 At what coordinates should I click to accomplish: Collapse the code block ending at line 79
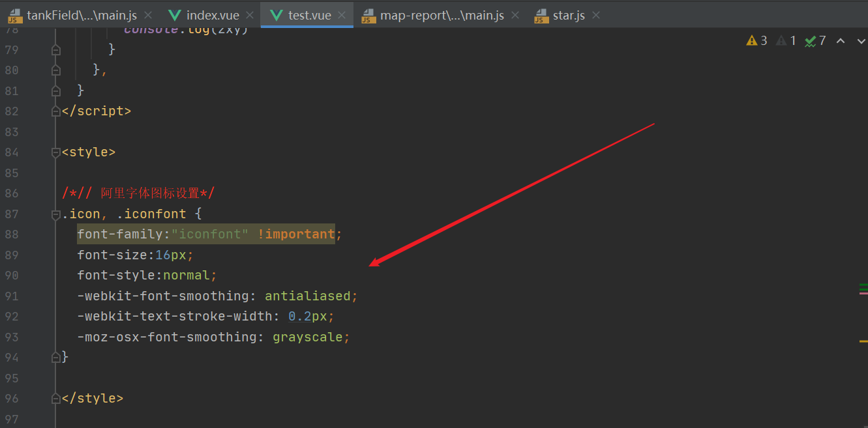point(56,50)
